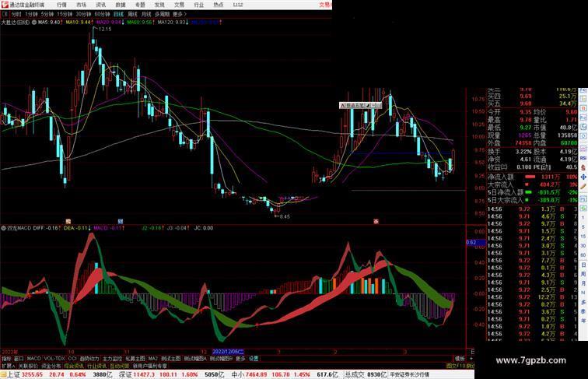Screen dimensions: 588x379
Task: Open the 资讯 menu
Action: point(100,5)
